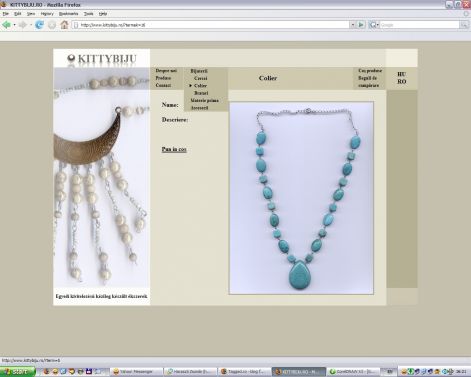
Task: Open the File menu
Action: pyautogui.click(x=5, y=14)
